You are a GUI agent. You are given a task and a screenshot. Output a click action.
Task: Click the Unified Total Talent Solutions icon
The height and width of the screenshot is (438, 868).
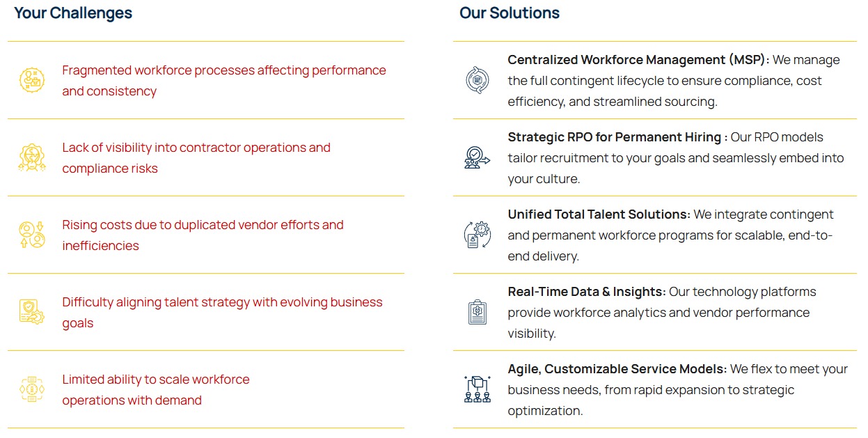pos(477,235)
